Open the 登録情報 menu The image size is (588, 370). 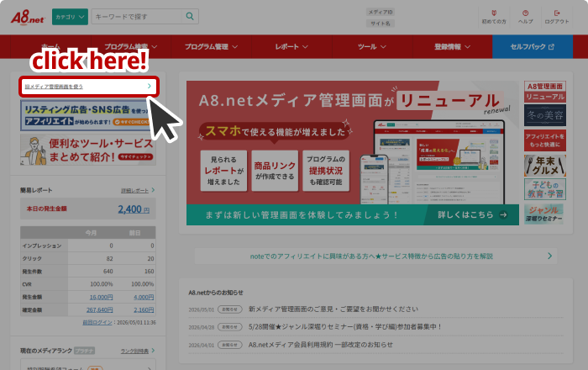tap(452, 46)
